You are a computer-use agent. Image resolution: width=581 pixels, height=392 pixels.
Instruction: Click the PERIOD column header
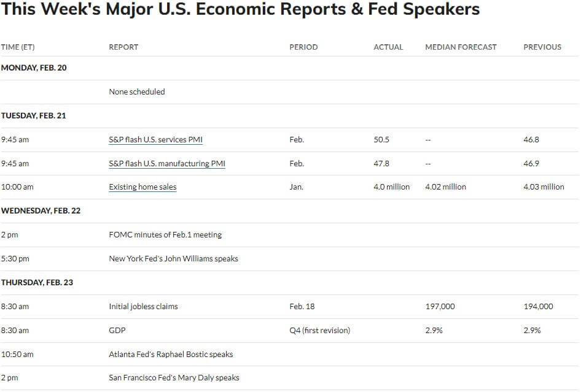pos(303,47)
